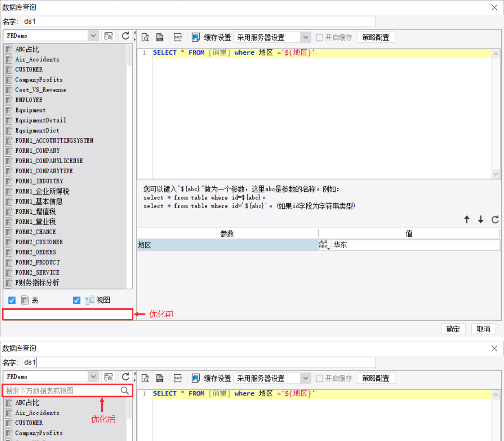Enable 开启缓存 checkbox in the lower dialog
Image resolution: width=504 pixels, height=441 pixels.
click(x=319, y=378)
